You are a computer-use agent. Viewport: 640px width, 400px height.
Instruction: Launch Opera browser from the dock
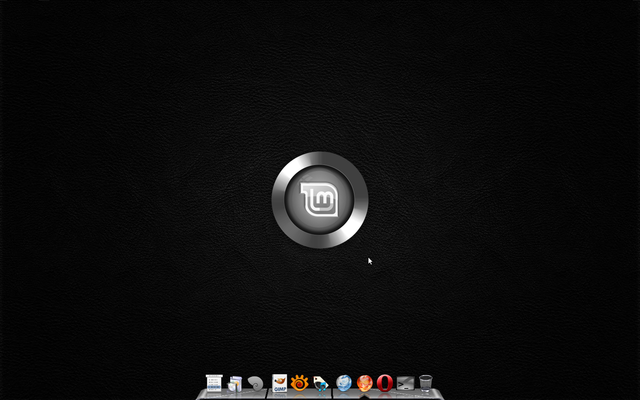tap(385, 383)
